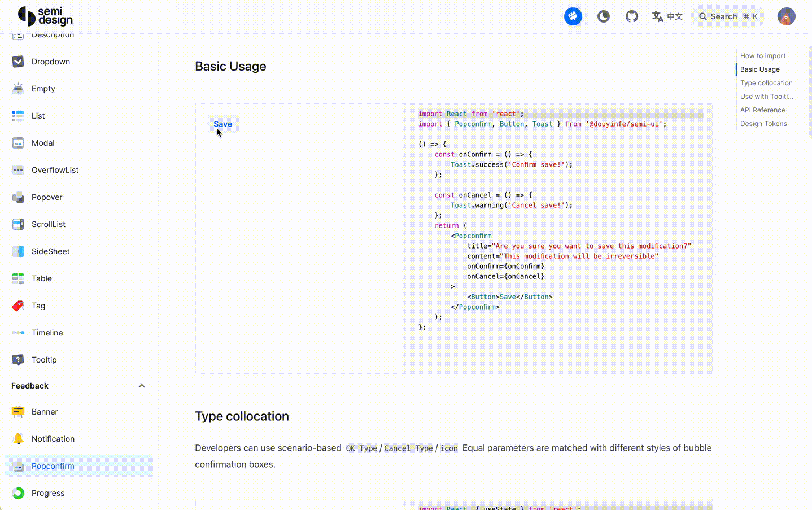Jump to How to import anchor
Image resolution: width=812 pixels, height=510 pixels.
(x=763, y=56)
